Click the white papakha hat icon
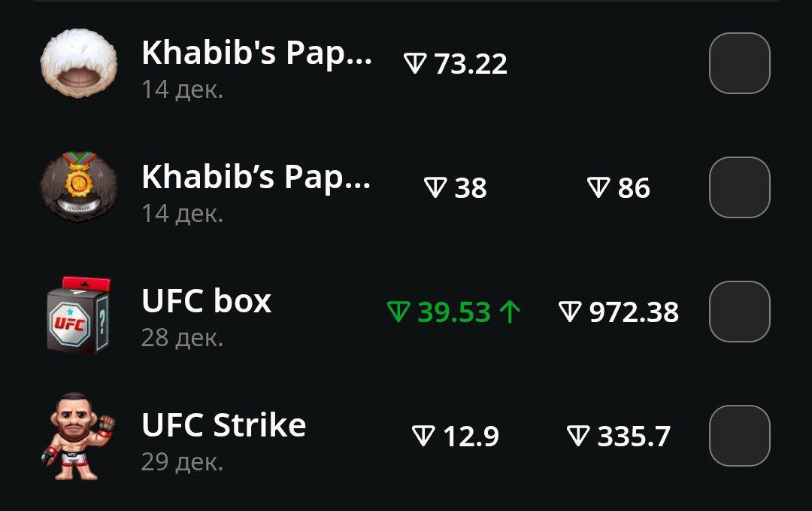 click(x=79, y=63)
